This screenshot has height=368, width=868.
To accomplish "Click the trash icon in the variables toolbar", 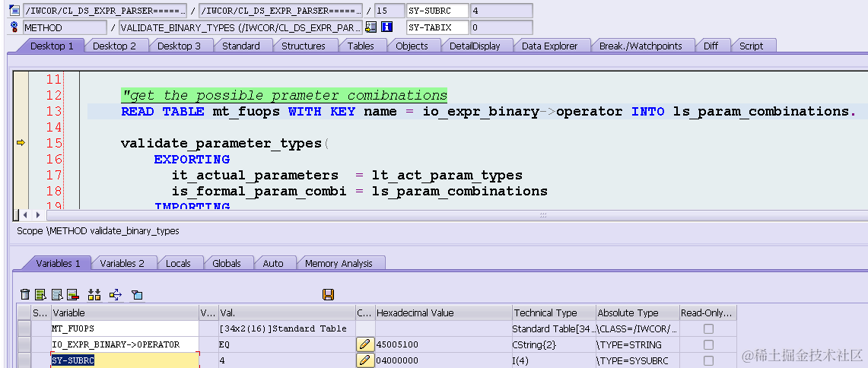I will coord(25,294).
